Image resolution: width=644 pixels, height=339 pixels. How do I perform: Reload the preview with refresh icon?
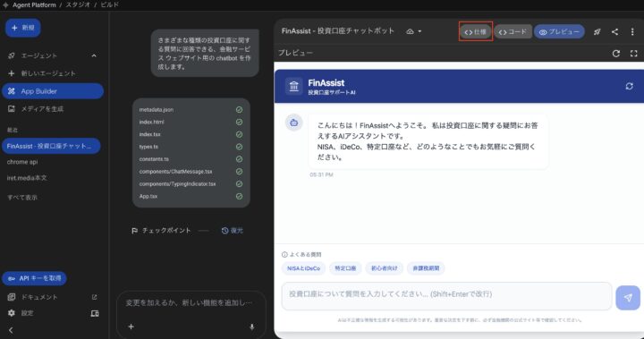click(x=616, y=54)
